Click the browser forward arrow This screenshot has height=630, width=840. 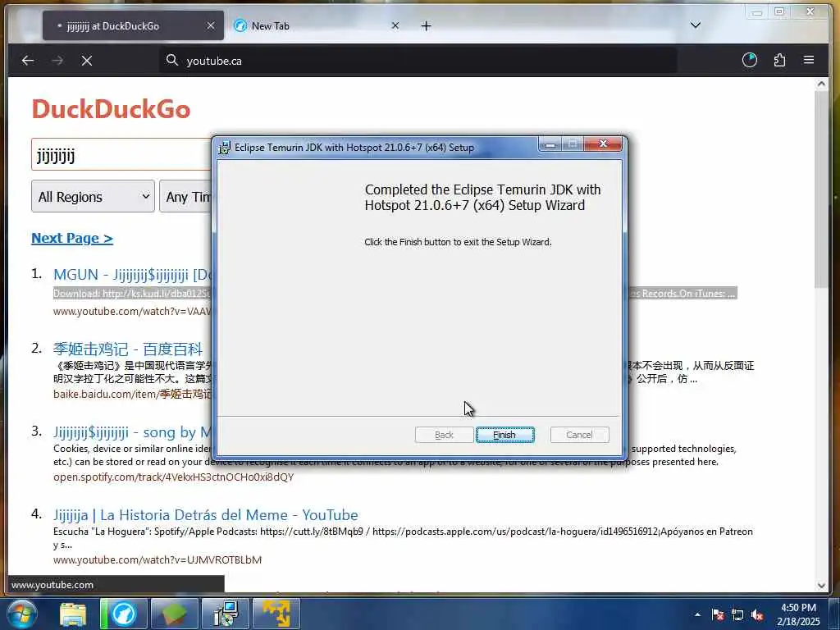(57, 61)
